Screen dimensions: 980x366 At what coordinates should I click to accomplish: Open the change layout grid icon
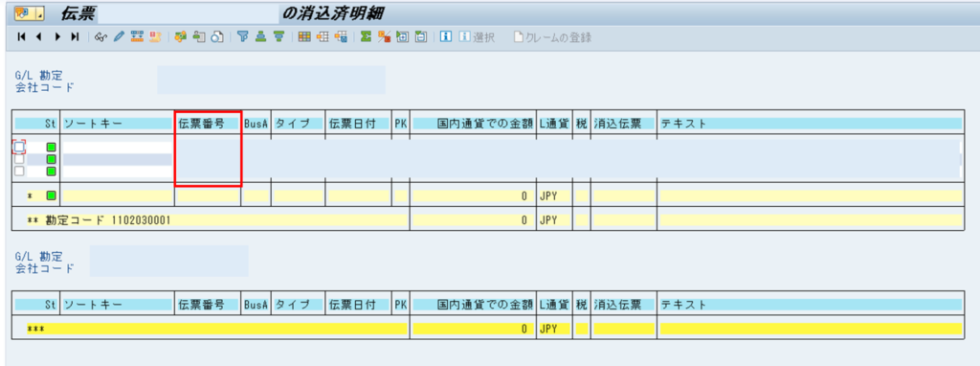[x=304, y=37]
